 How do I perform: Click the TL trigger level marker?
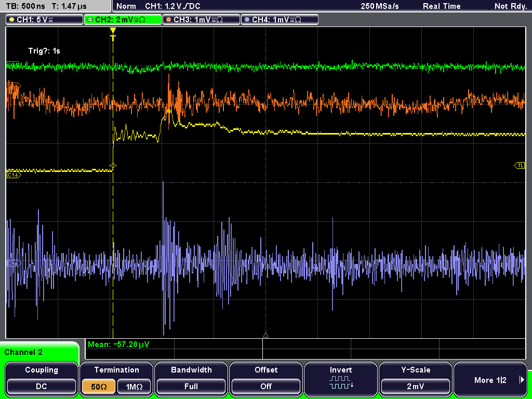(520, 166)
